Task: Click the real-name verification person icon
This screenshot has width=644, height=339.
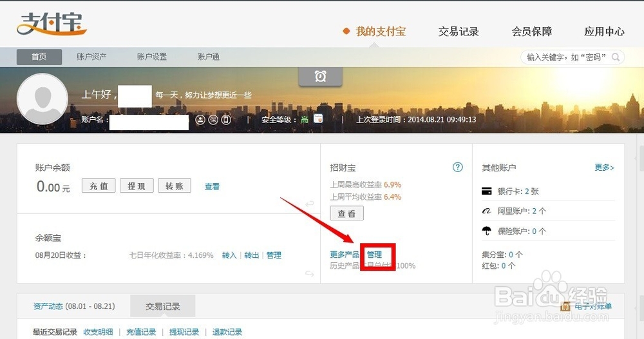Action: (x=200, y=120)
